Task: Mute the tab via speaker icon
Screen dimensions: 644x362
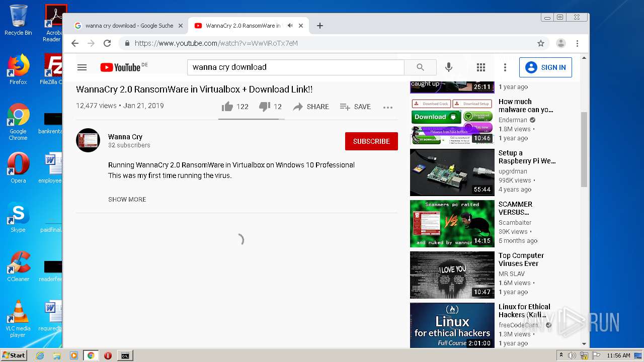Action: click(290, 26)
